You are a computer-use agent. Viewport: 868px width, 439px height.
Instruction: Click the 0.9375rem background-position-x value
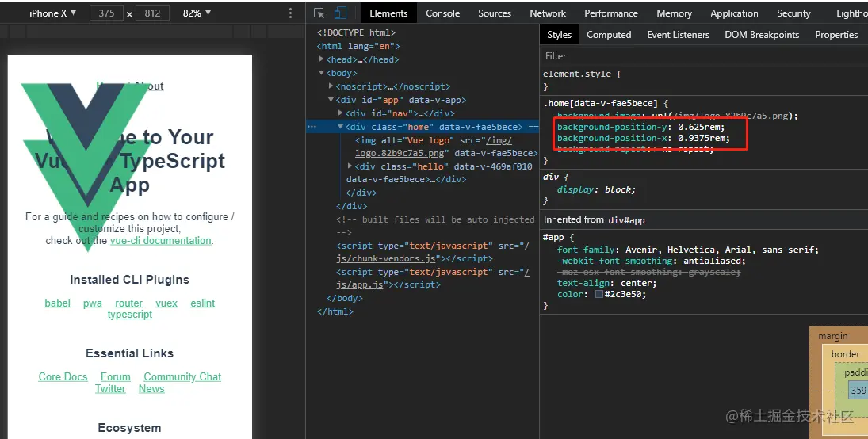702,138
